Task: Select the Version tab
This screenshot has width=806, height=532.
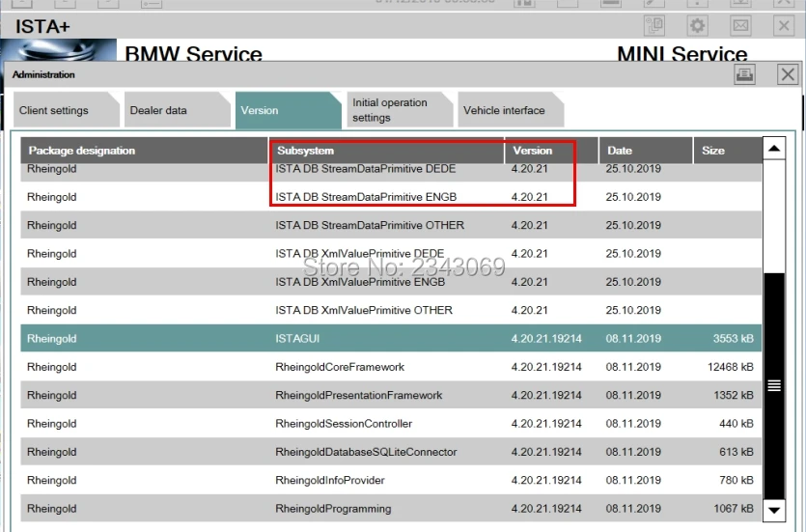Action: coord(288,110)
